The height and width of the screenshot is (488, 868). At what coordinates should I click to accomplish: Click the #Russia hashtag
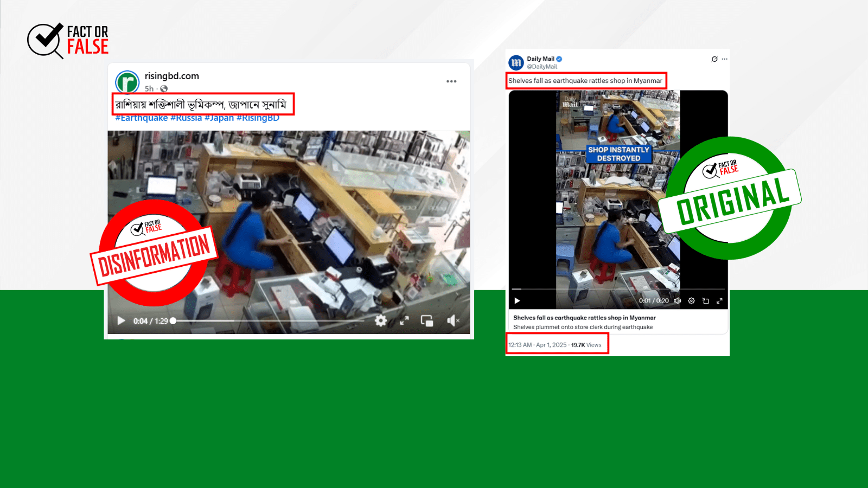pyautogui.click(x=186, y=118)
